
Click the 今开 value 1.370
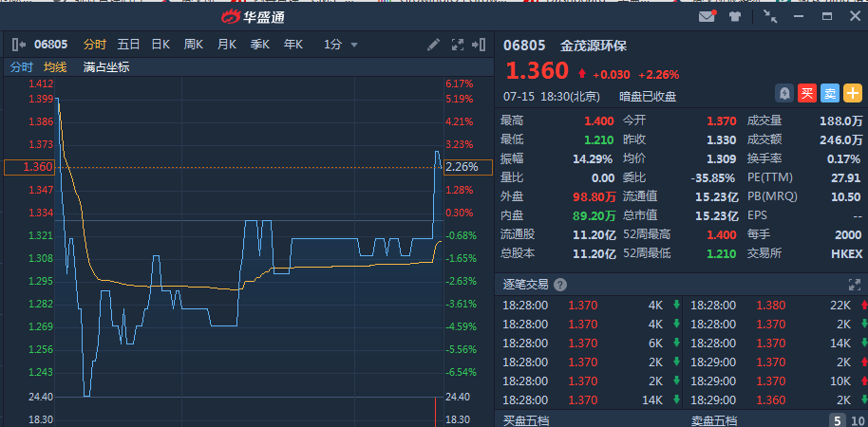[x=722, y=121]
